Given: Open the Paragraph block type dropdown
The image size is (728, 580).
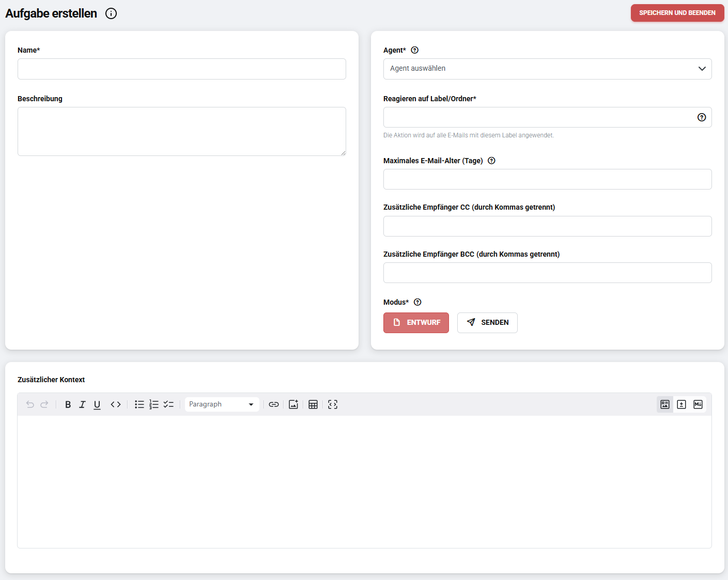Looking at the screenshot, I should (x=222, y=404).
